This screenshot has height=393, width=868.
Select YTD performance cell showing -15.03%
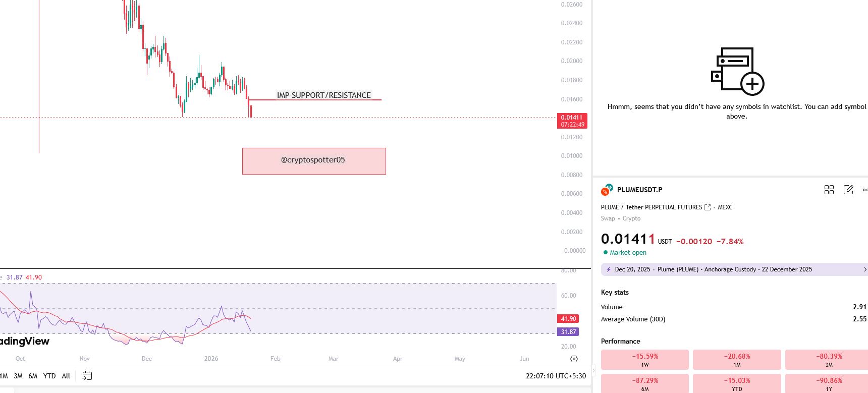click(x=737, y=383)
